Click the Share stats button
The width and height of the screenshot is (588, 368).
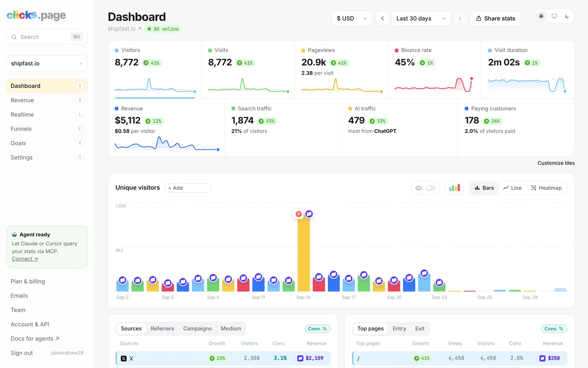pyautogui.click(x=495, y=18)
